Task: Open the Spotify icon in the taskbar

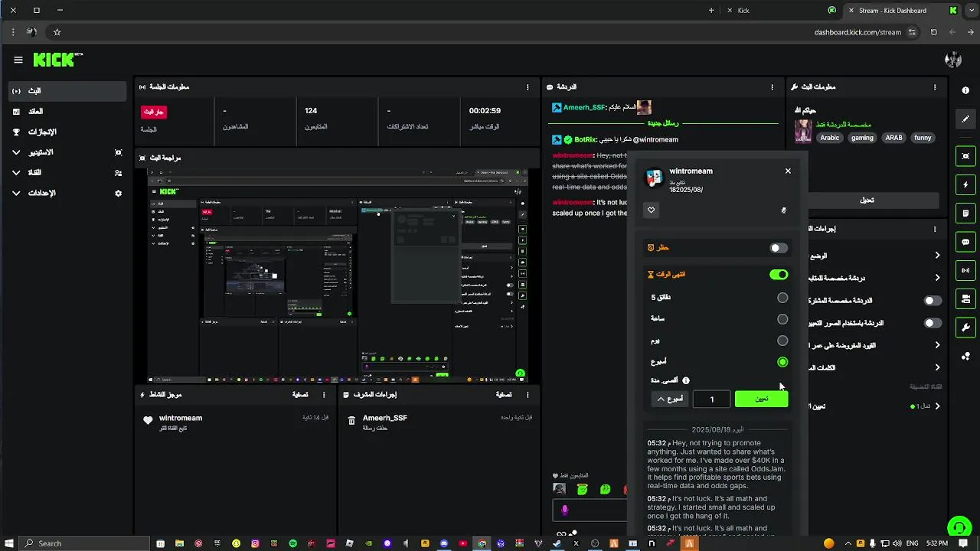Action: [x=292, y=543]
